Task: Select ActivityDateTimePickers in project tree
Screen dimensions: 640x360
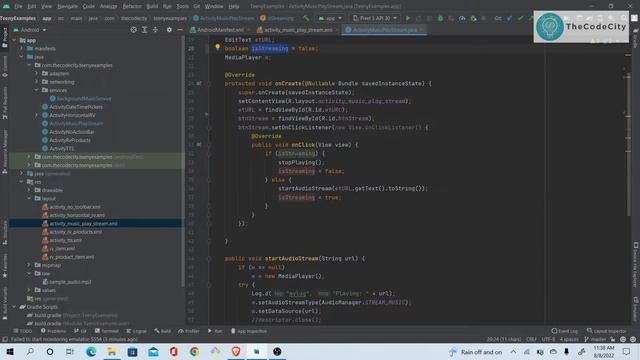Action: (76, 107)
